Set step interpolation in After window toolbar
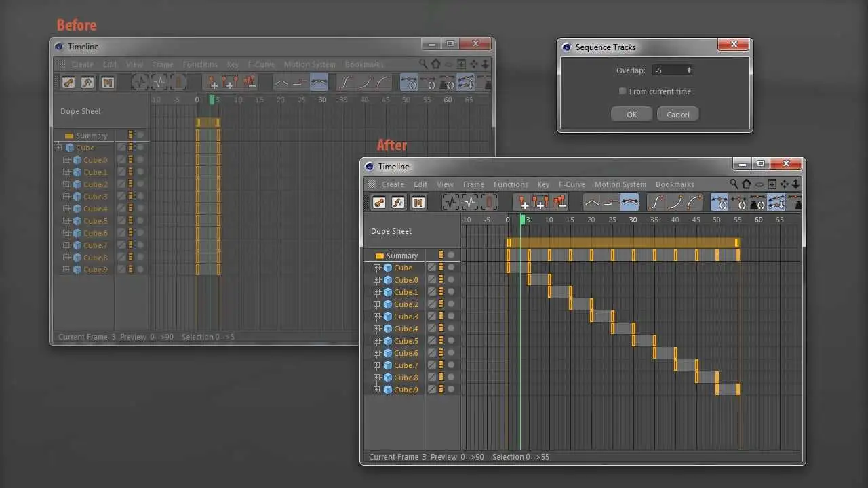This screenshot has height=488, width=868. click(610, 202)
